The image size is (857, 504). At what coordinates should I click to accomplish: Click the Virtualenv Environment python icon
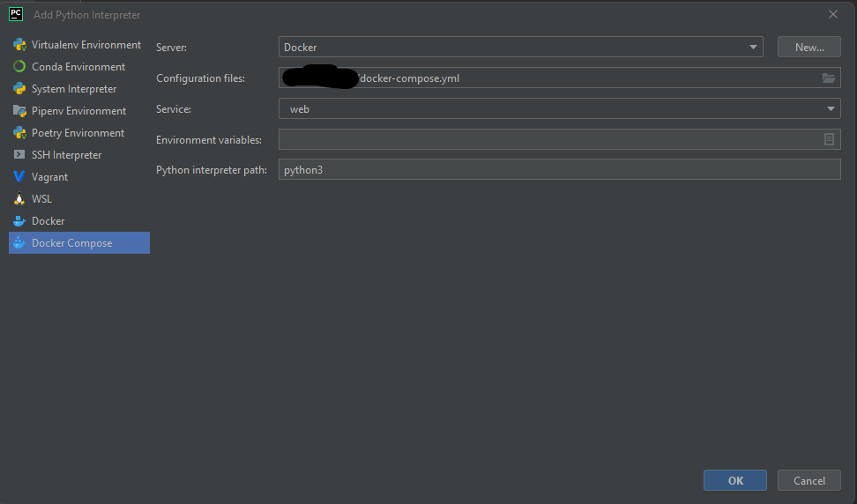(19, 45)
